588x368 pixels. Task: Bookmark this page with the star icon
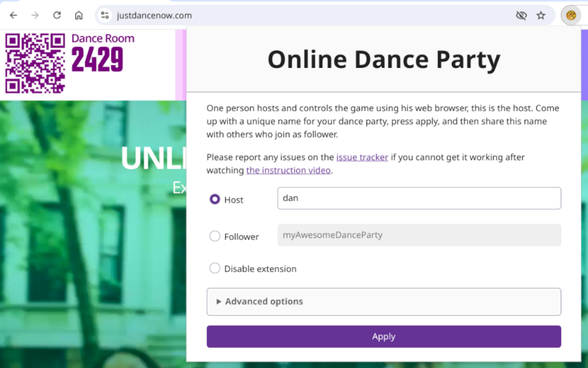[x=541, y=15]
